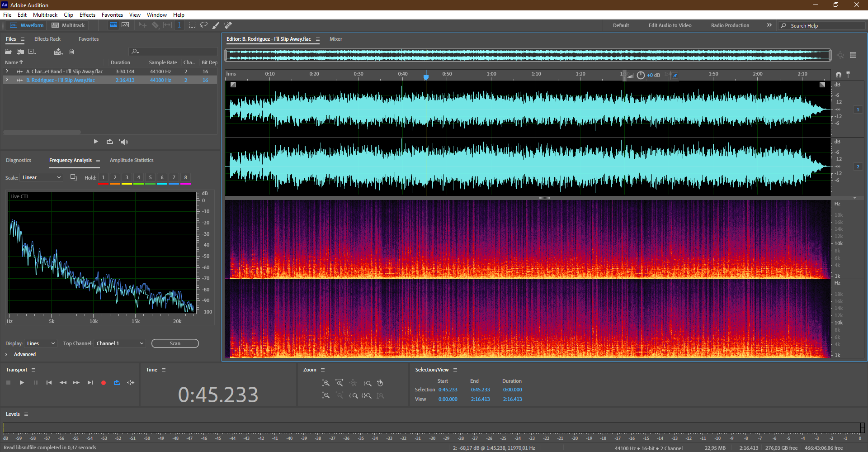Open the Top Channel dropdown
This screenshot has width=868, height=452.
coord(120,343)
